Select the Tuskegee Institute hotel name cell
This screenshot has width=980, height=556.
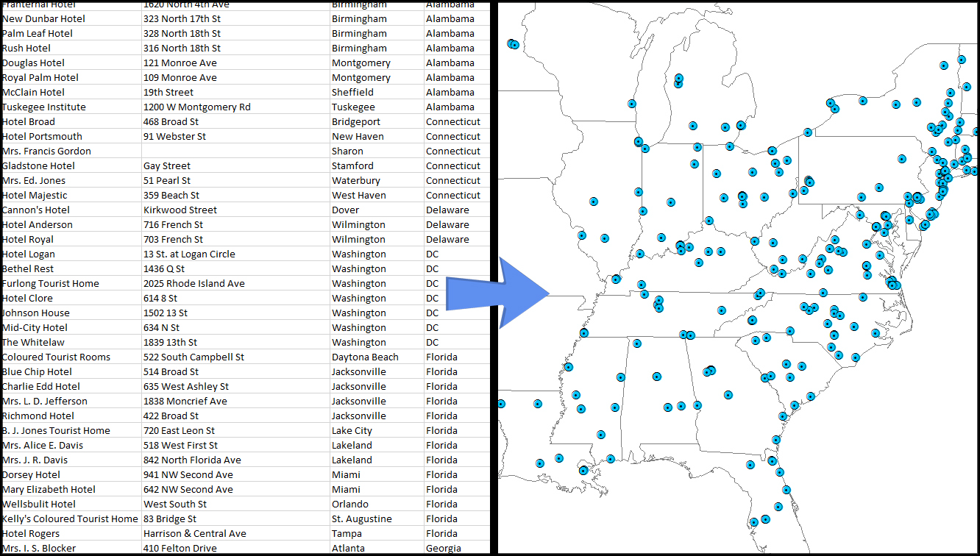coord(44,107)
